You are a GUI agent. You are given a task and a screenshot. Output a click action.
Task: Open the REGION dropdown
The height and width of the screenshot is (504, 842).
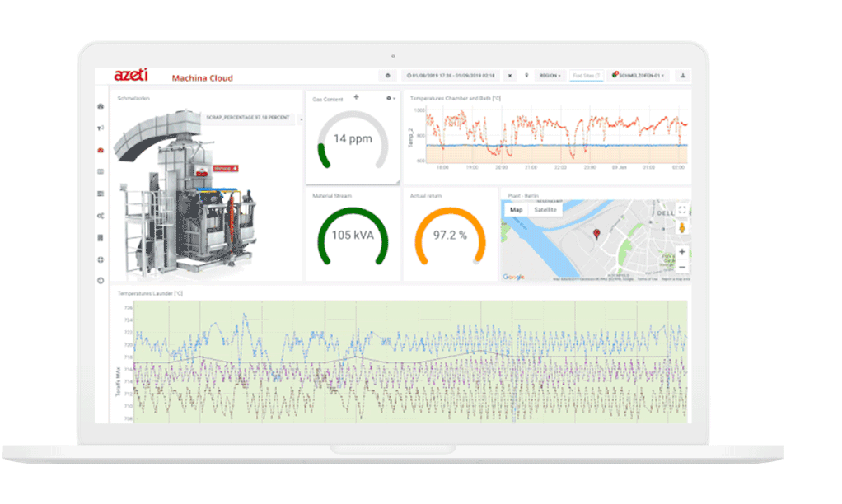click(x=550, y=76)
